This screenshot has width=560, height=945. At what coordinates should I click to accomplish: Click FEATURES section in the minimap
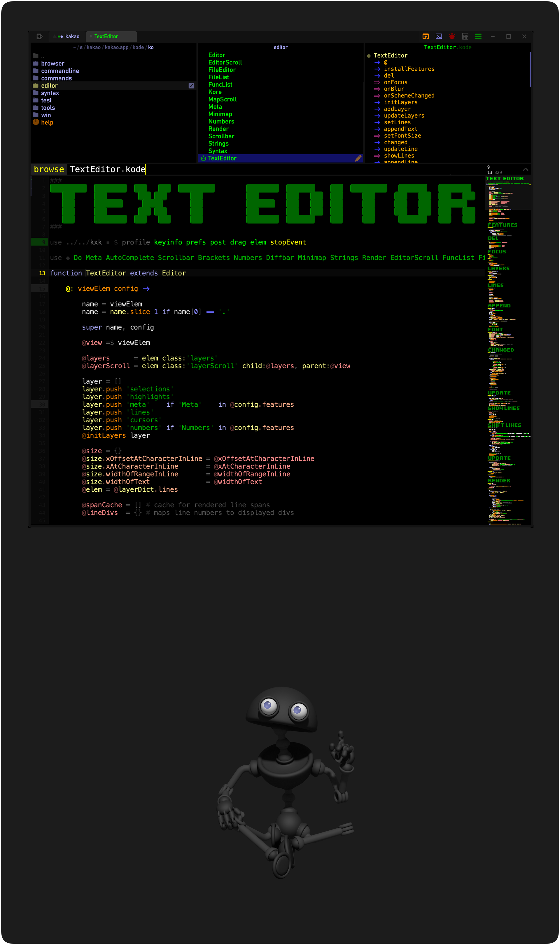click(x=502, y=225)
